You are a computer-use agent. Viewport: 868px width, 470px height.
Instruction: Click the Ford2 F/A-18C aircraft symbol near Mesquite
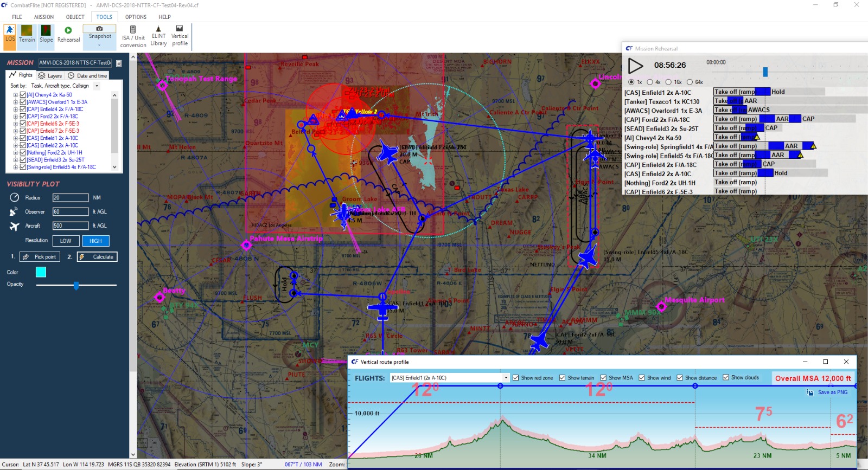[539, 342]
